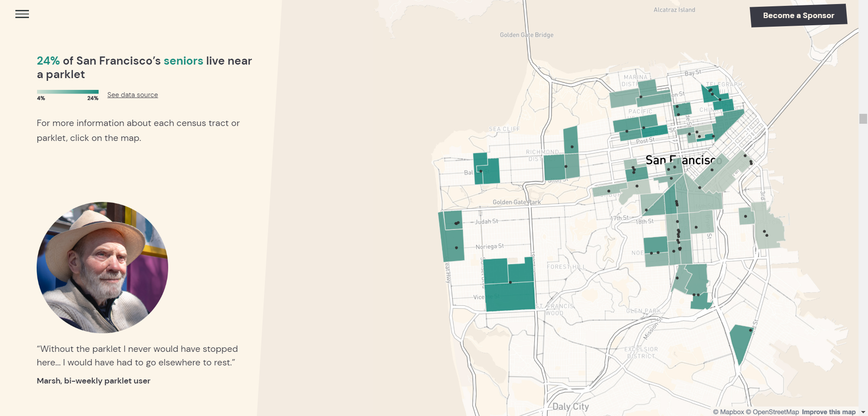Select the parklet dot near Balboa label
868x416 pixels.
[x=481, y=171]
